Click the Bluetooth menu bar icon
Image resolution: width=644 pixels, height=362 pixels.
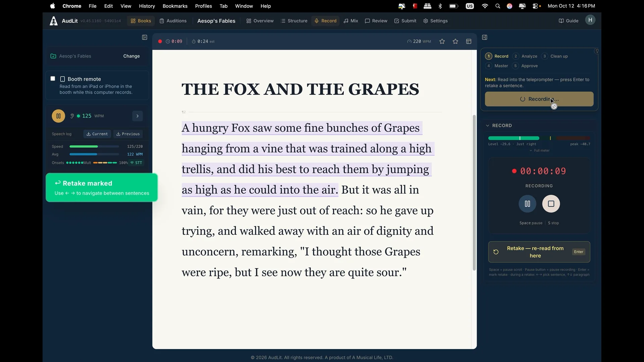pyautogui.click(x=440, y=6)
